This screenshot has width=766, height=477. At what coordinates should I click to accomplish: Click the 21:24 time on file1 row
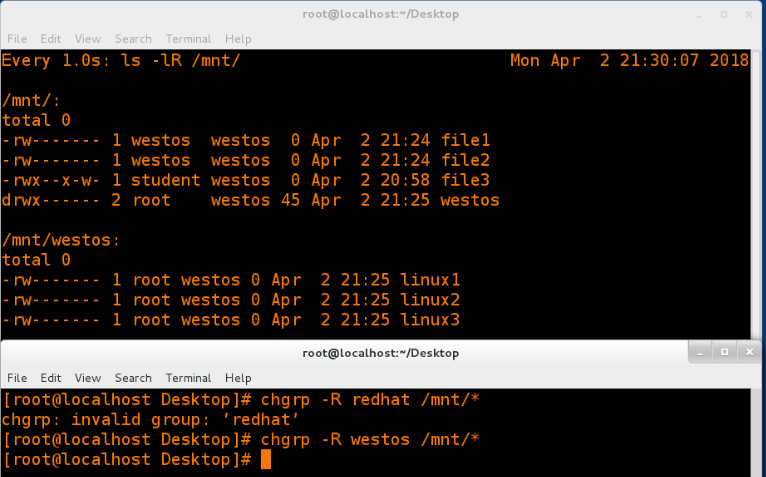pyautogui.click(x=405, y=140)
